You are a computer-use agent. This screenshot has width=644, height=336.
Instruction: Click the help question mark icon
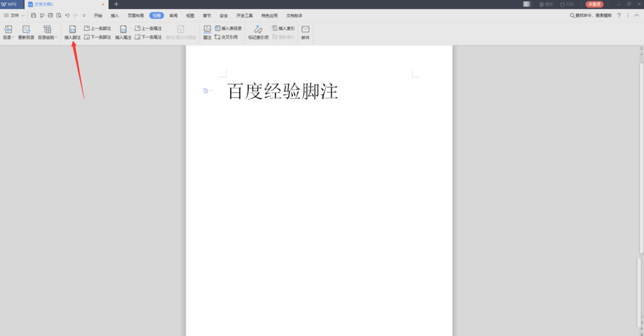click(619, 15)
